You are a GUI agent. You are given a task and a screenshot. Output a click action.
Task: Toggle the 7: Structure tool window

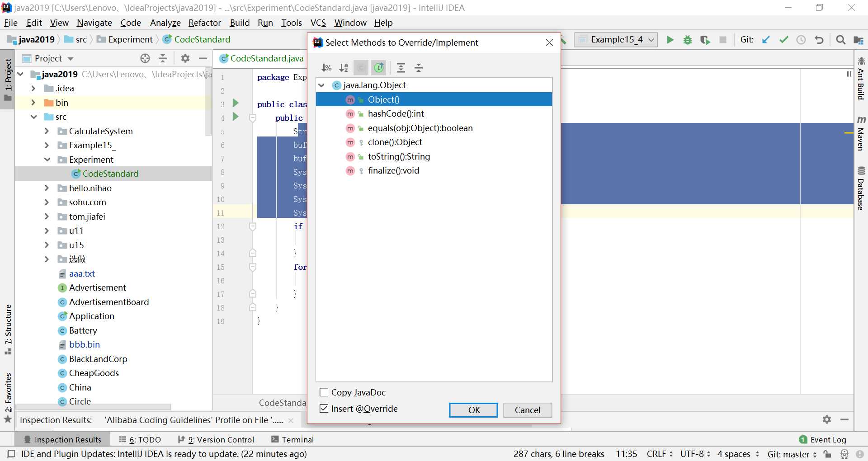pyautogui.click(x=8, y=329)
